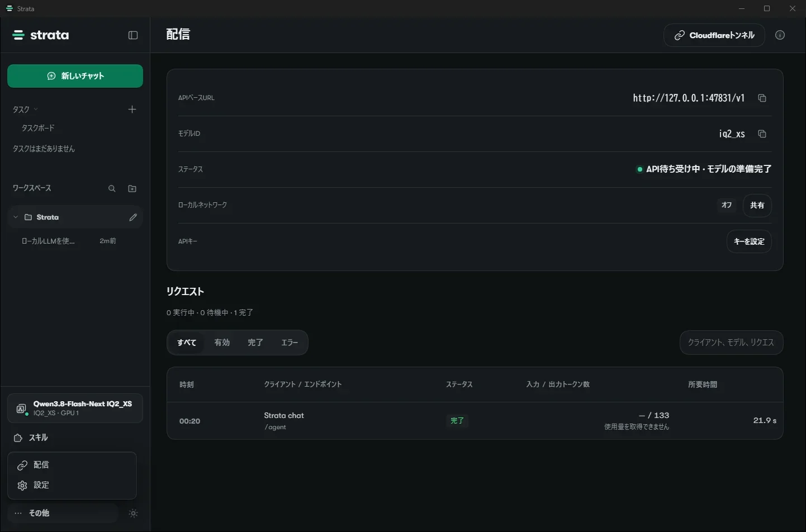Add a new workspace folder

[132, 188]
